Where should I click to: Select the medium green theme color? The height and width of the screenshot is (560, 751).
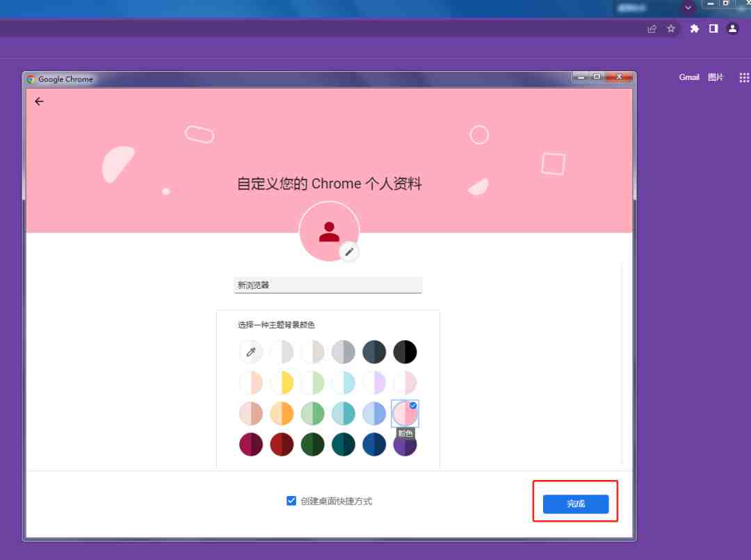[312, 413]
